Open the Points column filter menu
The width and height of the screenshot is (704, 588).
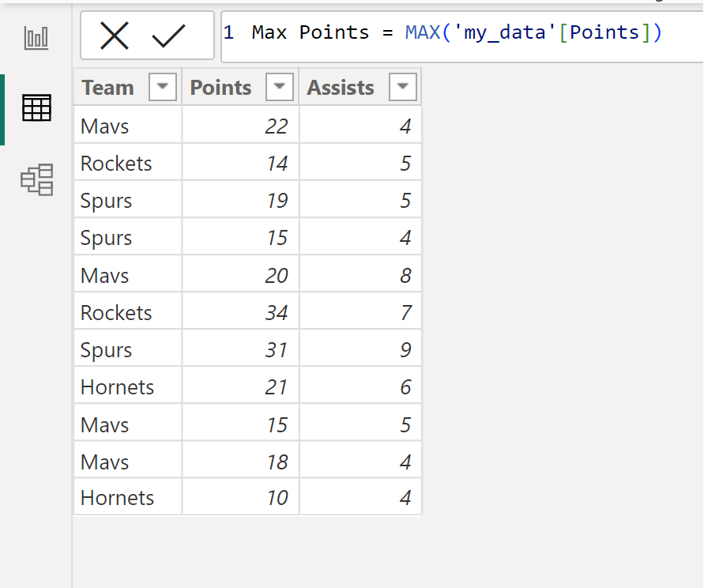point(279,87)
